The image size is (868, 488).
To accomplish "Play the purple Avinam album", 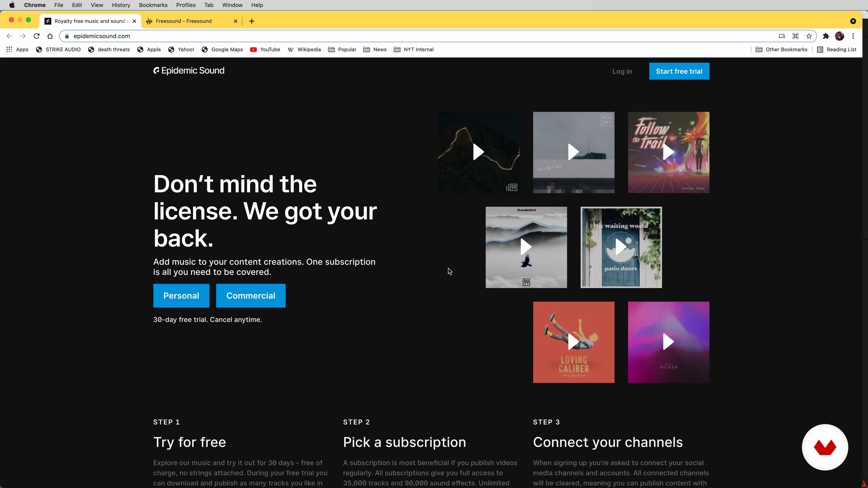I will tap(669, 342).
